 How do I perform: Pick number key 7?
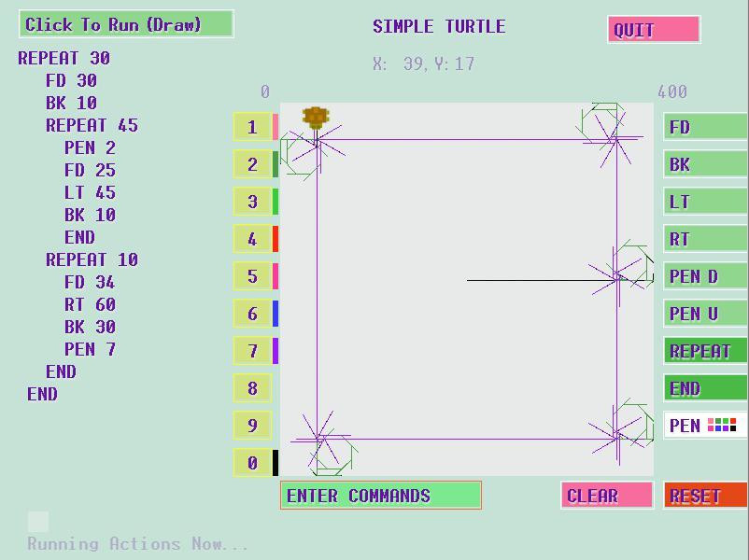click(x=252, y=350)
